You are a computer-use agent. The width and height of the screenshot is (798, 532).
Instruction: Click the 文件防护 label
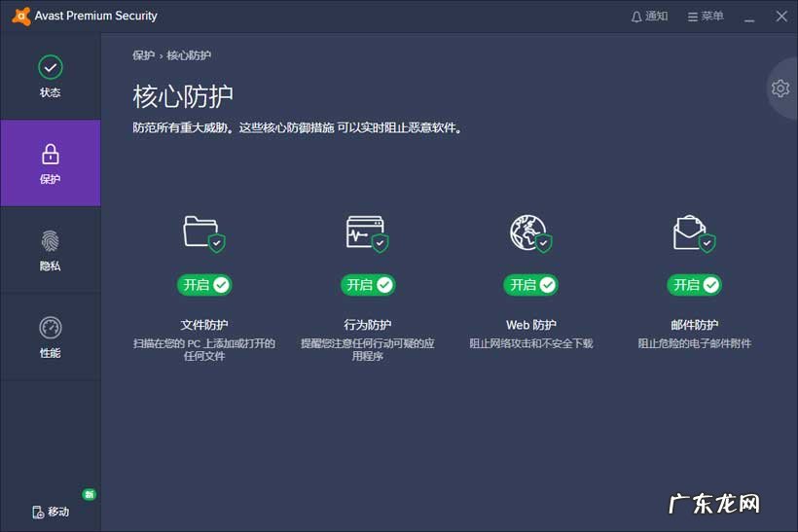[x=204, y=325]
